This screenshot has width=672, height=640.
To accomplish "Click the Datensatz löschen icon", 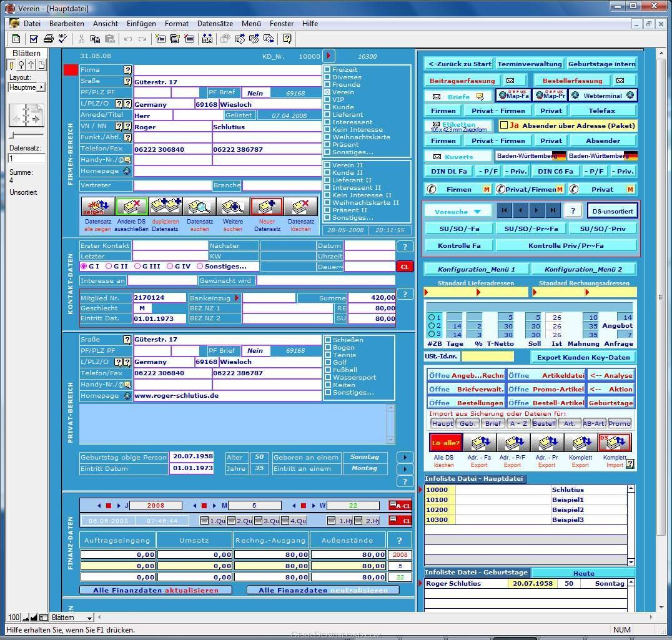I will [301, 207].
